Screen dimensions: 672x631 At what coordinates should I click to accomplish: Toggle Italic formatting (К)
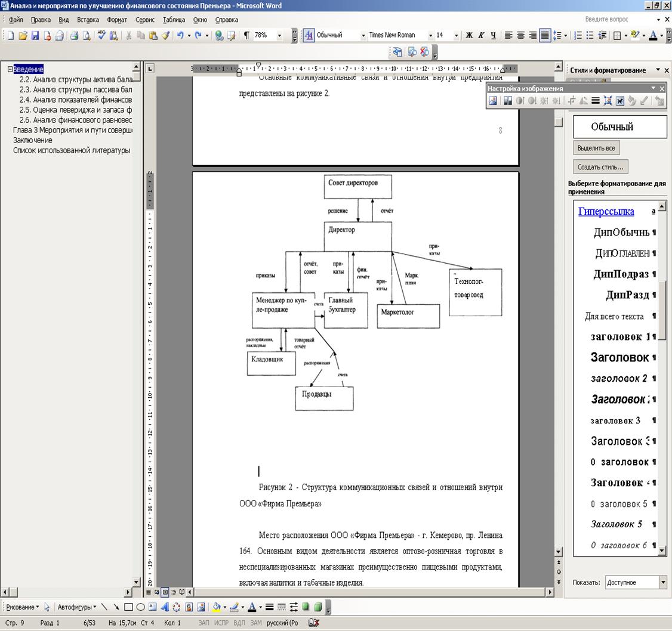pos(481,36)
